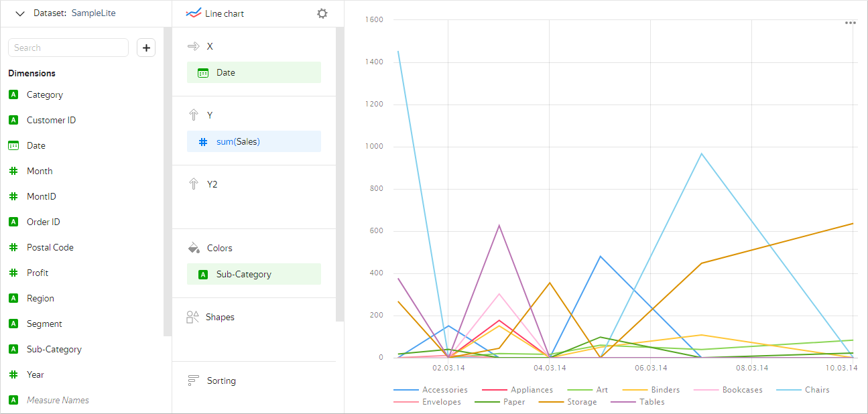The image size is (868, 414).
Task: Toggle Accessories series in legend
Action: [x=444, y=390]
